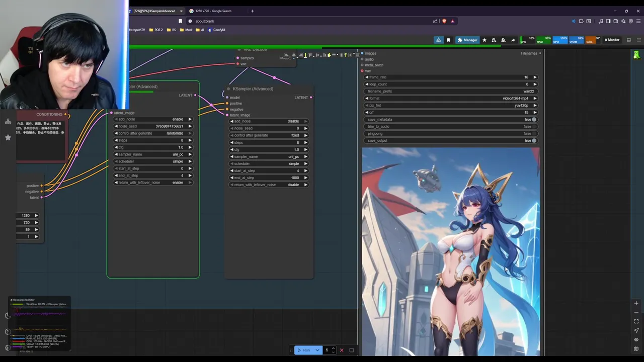
Task: Open the browser extensions puzzle icon
Action: tap(581, 21)
